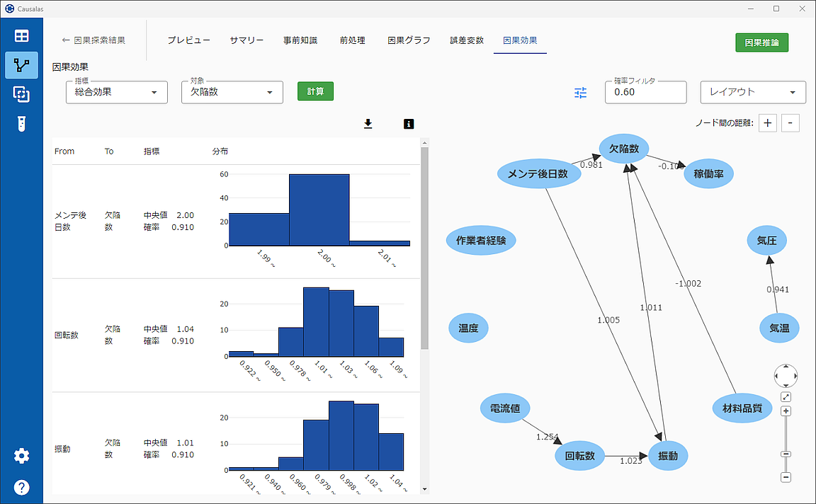Image resolution: width=816 pixels, height=504 pixels.
Task: Go back via 因果探索結果 link
Action: click(x=93, y=40)
